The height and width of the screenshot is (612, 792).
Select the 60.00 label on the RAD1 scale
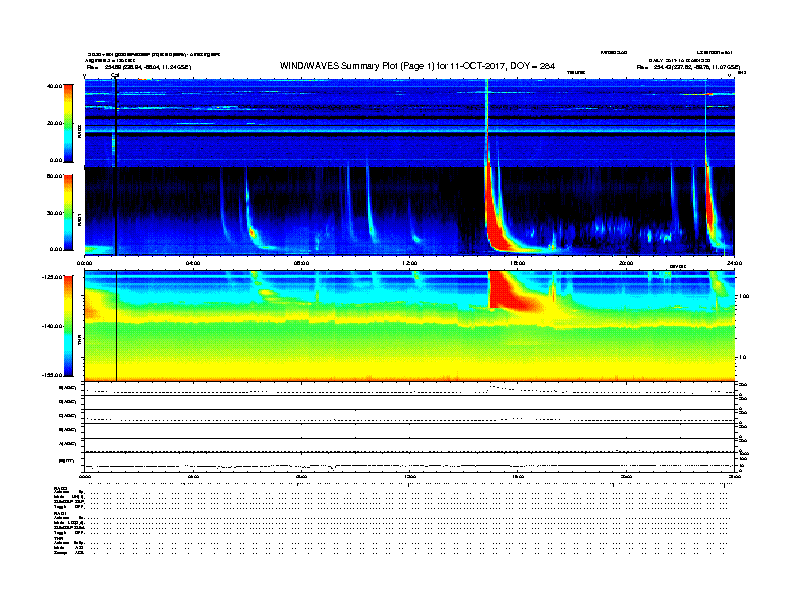55,176
